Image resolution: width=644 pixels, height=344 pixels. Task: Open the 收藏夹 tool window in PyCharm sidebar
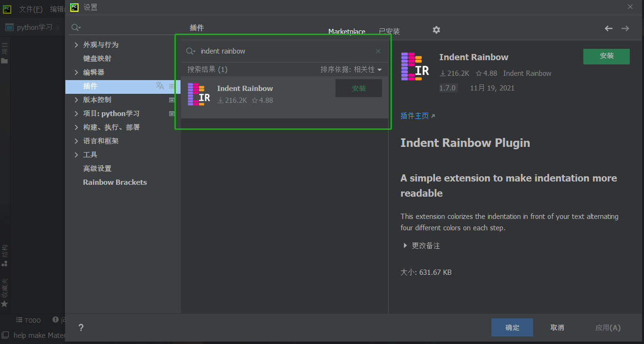[x=4, y=292]
